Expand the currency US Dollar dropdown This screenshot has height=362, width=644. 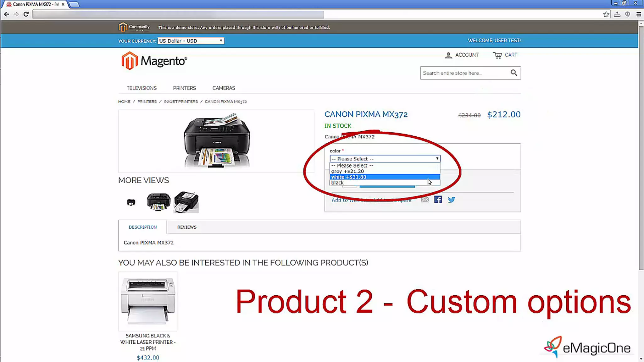pyautogui.click(x=191, y=41)
